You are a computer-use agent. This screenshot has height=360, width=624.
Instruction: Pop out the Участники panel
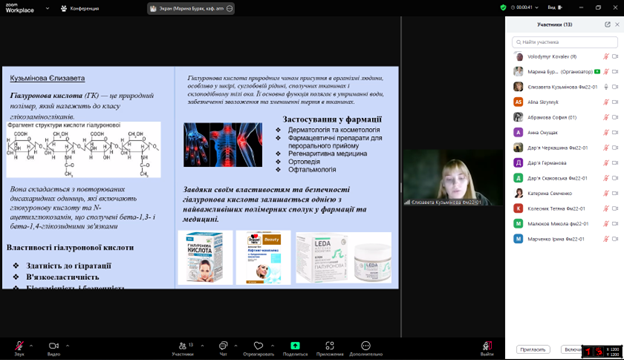coord(607,24)
